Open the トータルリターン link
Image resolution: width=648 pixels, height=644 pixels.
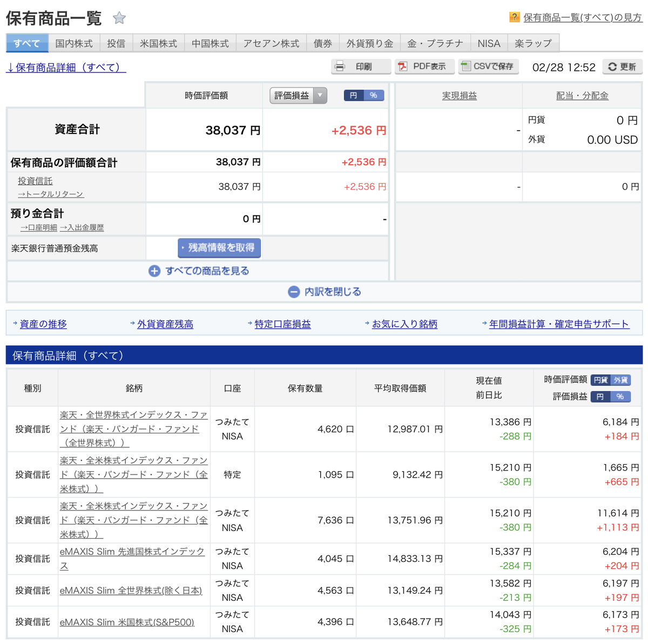coord(51,194)
